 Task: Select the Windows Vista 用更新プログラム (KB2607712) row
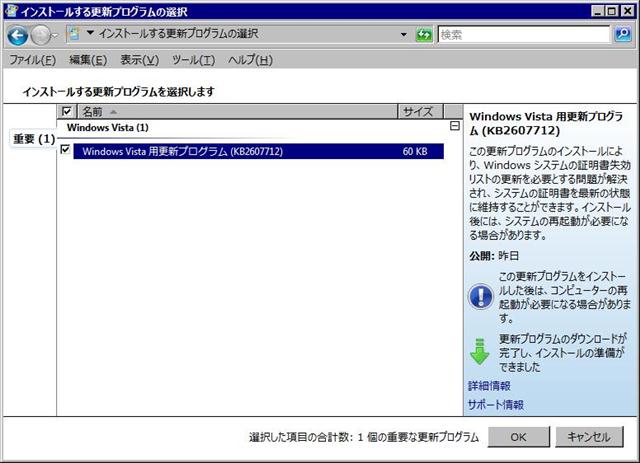click(x=258, y=151)
